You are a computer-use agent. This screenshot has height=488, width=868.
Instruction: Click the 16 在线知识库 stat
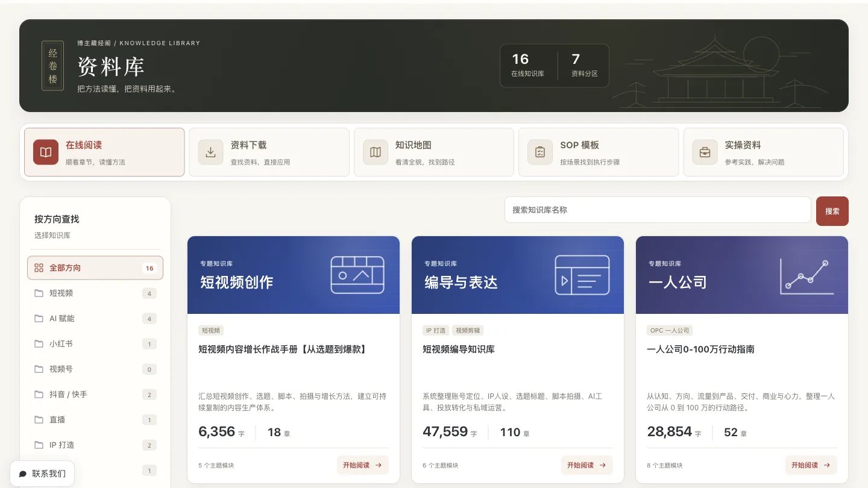click(x=528, y=66)
